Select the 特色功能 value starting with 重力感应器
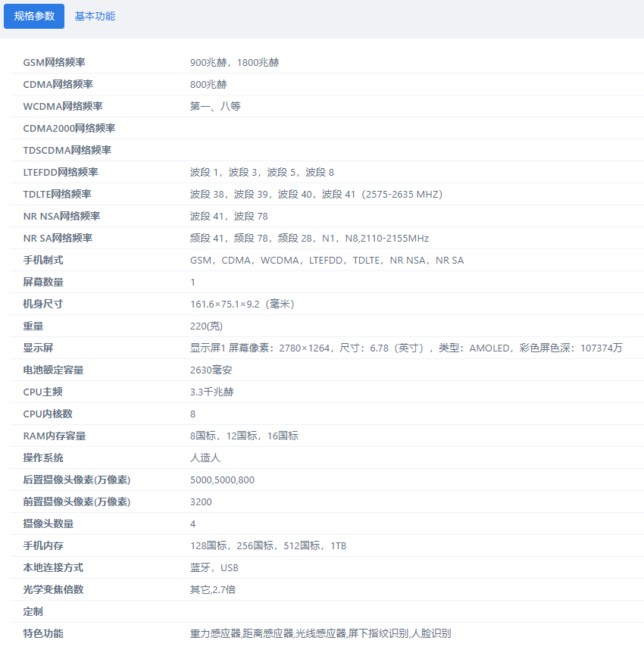644x656 pixels. pyautogui.click(x=320, y=633)
